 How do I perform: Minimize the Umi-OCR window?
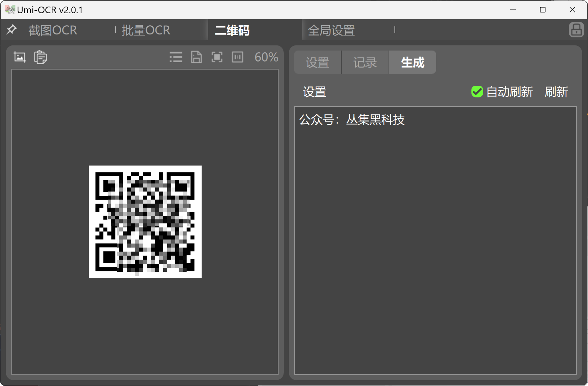coord(513,10)
